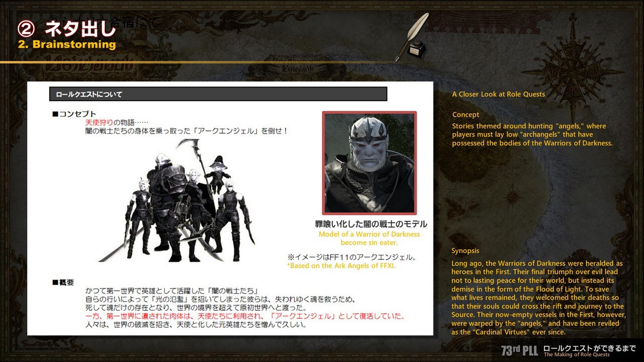
Task: Click the "2. Brainstorming" subtitle
Action: pos(67,44)
